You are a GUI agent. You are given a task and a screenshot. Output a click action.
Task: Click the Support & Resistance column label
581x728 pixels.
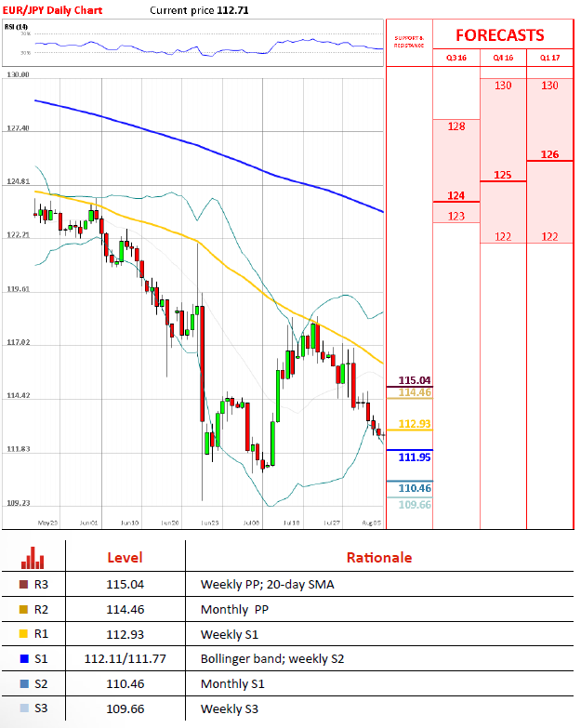coord(409,42)
